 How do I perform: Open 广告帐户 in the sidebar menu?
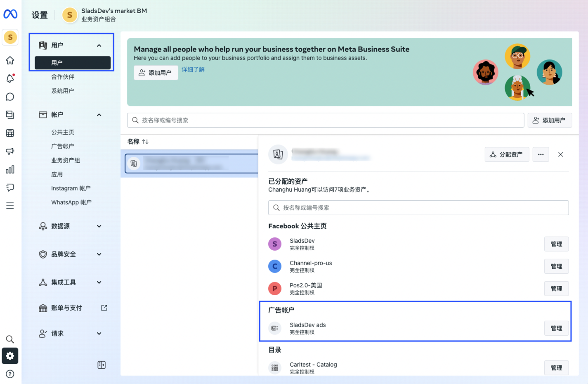(x=63, y=146)
